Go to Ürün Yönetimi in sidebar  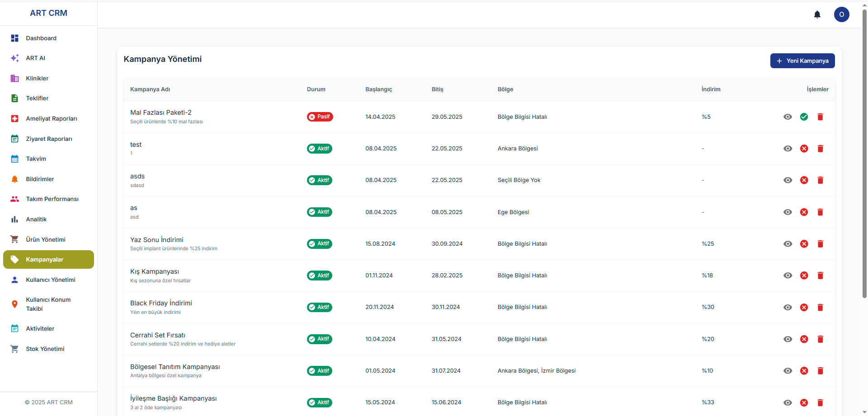pos(46,239)
